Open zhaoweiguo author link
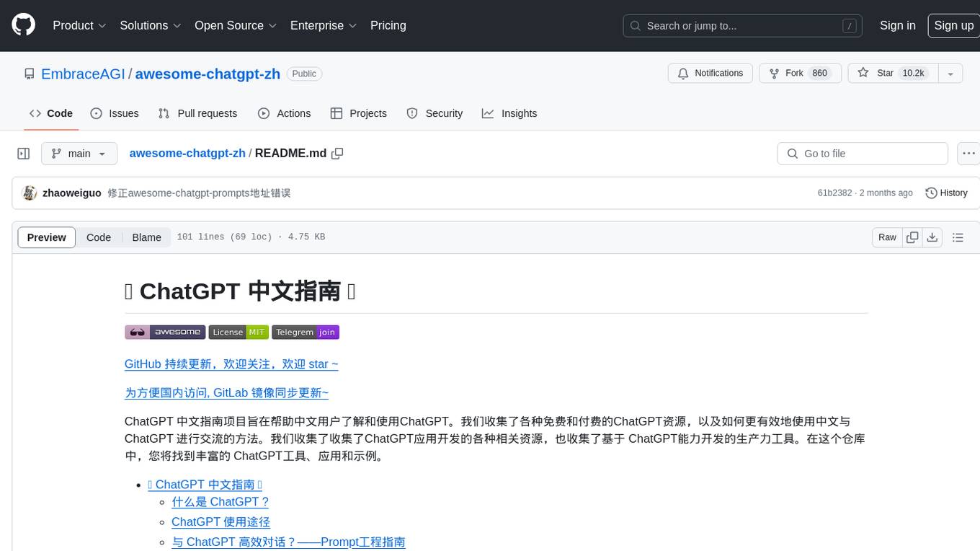This screenshot has height=551, width=980. click(x=72, y=193)
